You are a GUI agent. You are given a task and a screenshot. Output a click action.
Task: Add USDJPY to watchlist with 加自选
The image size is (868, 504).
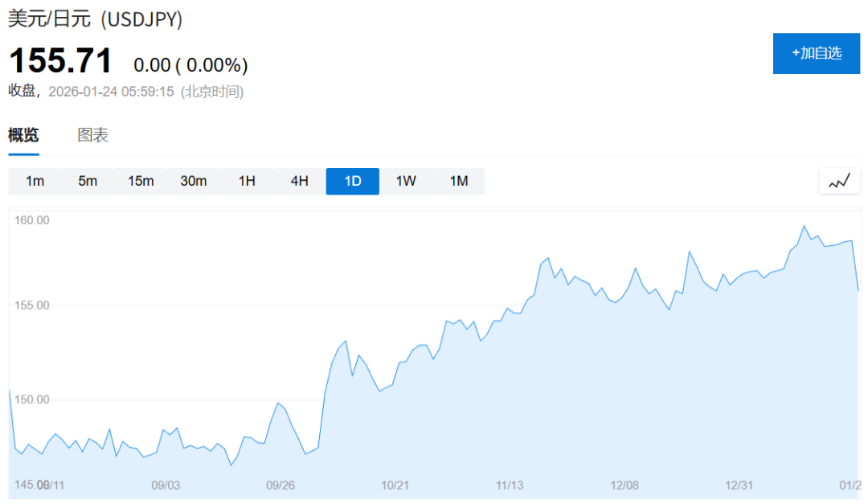(x=816, y=53)
